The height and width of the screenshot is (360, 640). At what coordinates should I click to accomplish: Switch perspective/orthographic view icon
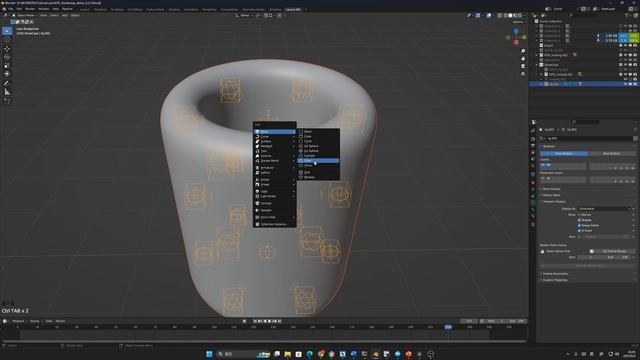523,73
